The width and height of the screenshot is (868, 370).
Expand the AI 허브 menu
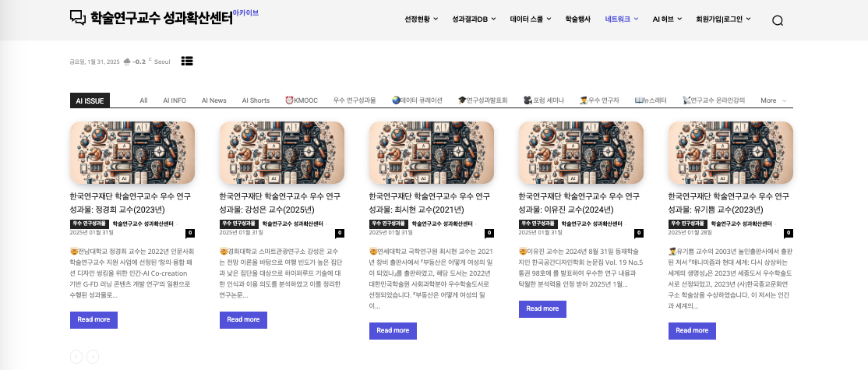click(666, 19)
